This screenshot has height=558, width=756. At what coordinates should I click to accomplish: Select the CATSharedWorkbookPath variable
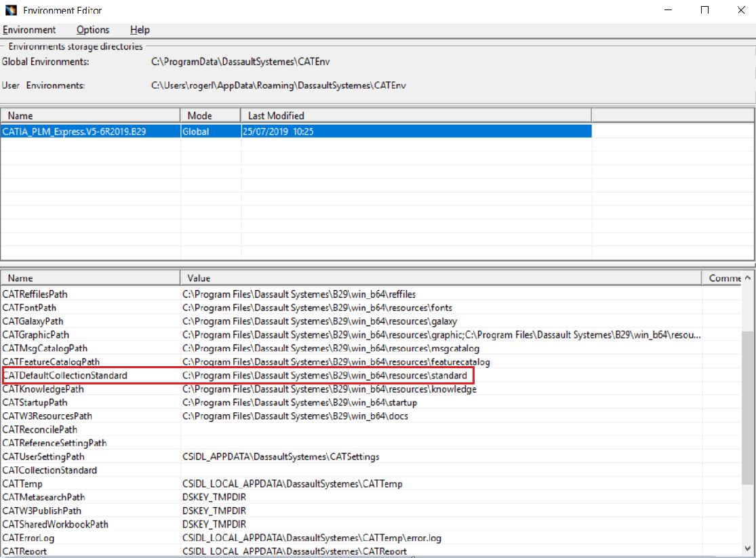pos(56,523)
